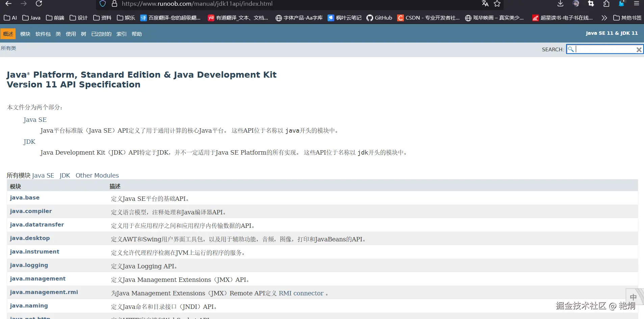Open the 资料 bookmarks folder
Screen dimensions: 644x319
point(102,18)
